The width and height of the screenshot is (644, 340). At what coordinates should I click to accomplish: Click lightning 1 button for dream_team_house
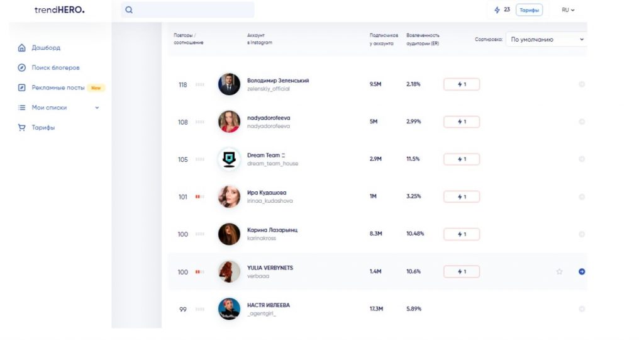click(462, 159)
